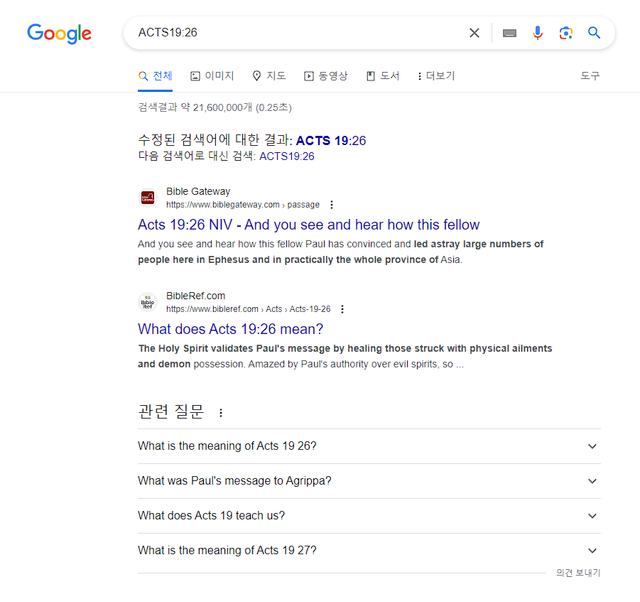
Task: Open the on-screen keyboard input tool
Action: [x=510, y=33]
